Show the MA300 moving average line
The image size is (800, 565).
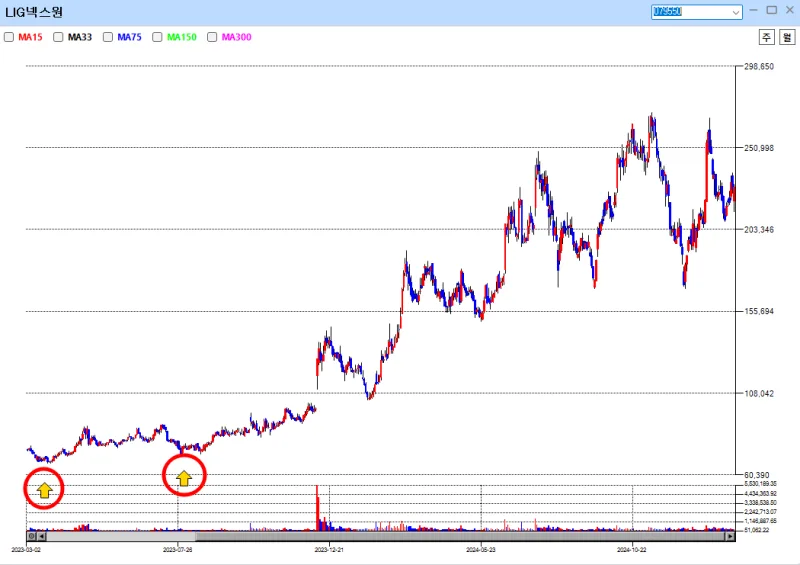pyautogui.click(x=212, y=37)
